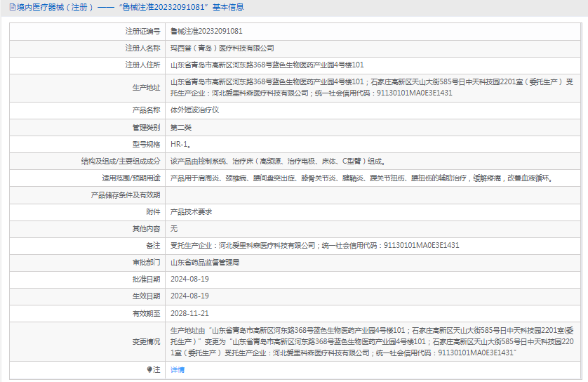Select effective date 2024-08-19 in 生效日期 row
The image size is (588, 382).
pyautogui.click(x=189, y=296)
